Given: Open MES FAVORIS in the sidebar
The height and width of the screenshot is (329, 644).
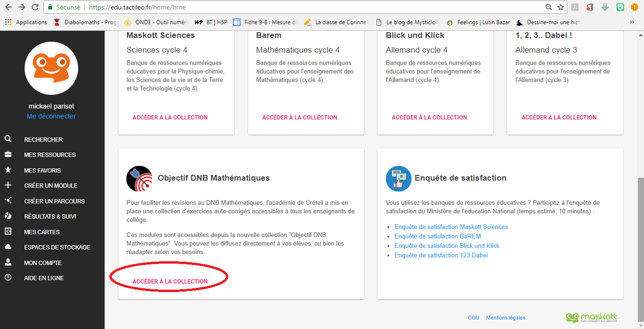Looking at the screenshot, I should 43,170.
